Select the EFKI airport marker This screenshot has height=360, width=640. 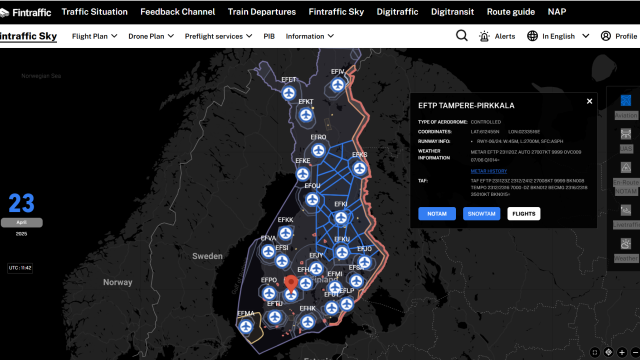pos(341,218)
